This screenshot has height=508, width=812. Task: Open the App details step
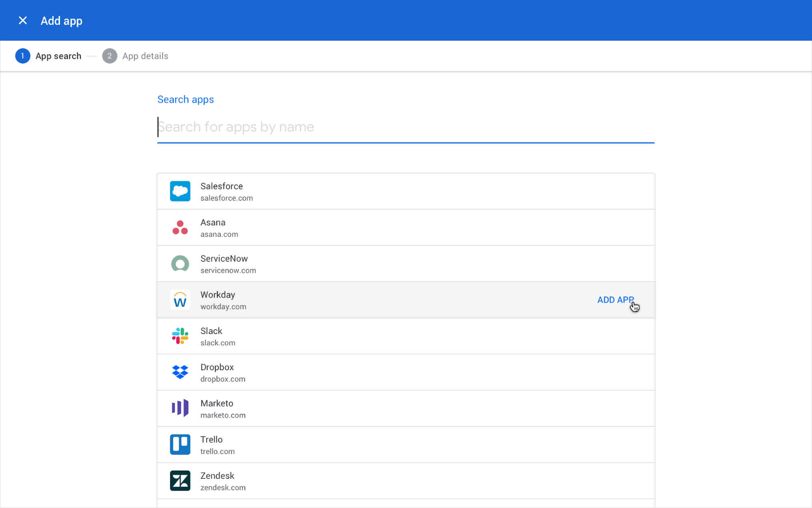coord(145,56)
